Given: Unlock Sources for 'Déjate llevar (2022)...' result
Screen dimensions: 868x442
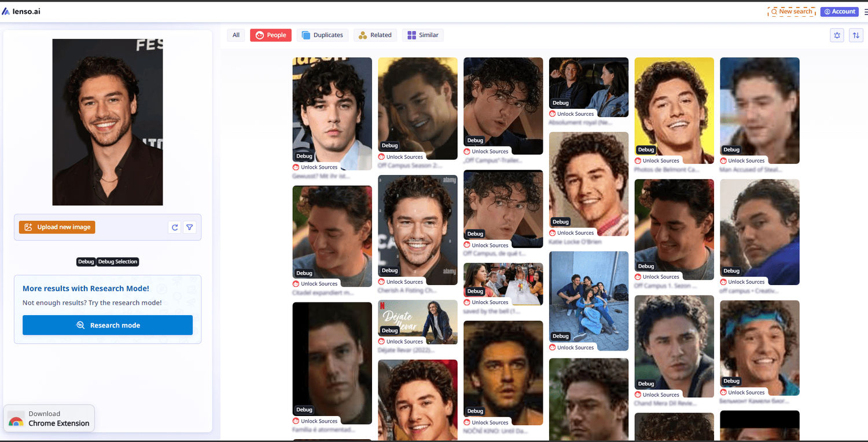Looking at the screenshot, I should tap(401, 342).
